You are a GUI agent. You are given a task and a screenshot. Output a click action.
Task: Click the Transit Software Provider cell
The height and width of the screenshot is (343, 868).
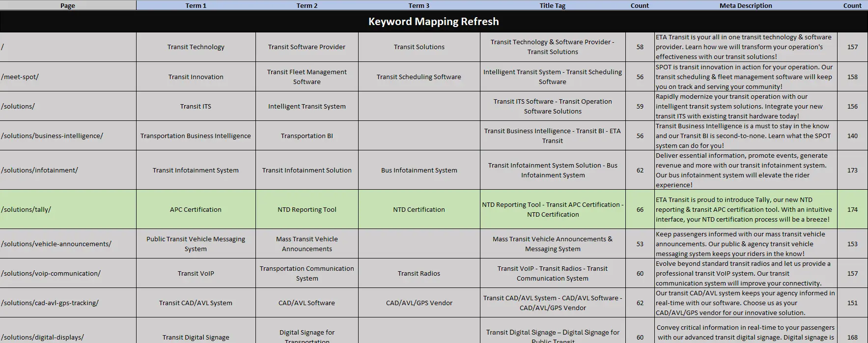click(x=307, y=47)
